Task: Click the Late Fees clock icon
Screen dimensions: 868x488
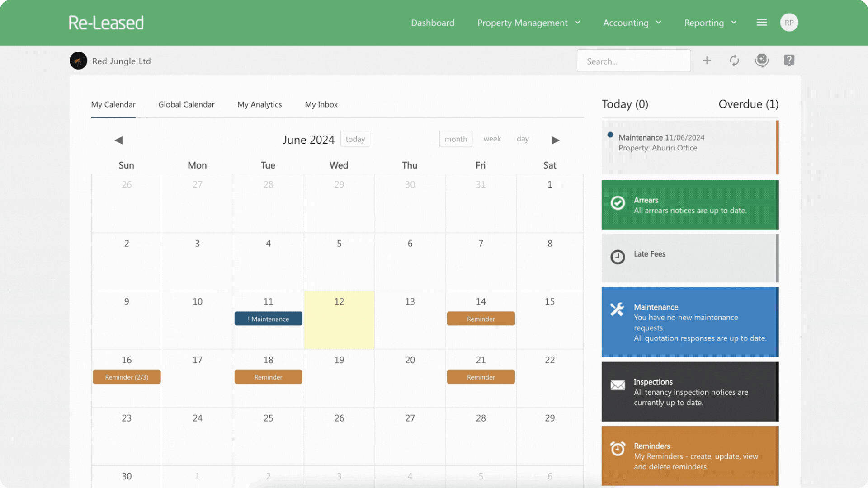Action: click(x=618, y=257)
